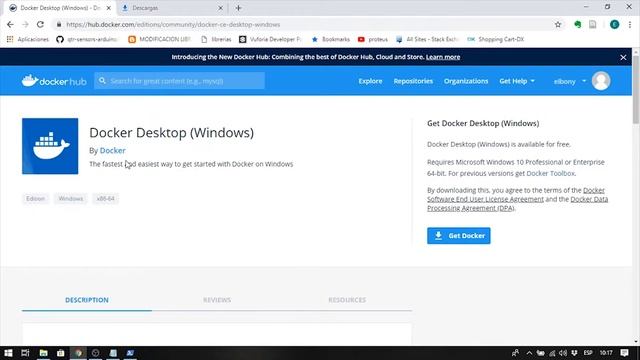The image size is (640, 360).
Task: Click the Docker Hub search field
Action: (x=180, y=81)
